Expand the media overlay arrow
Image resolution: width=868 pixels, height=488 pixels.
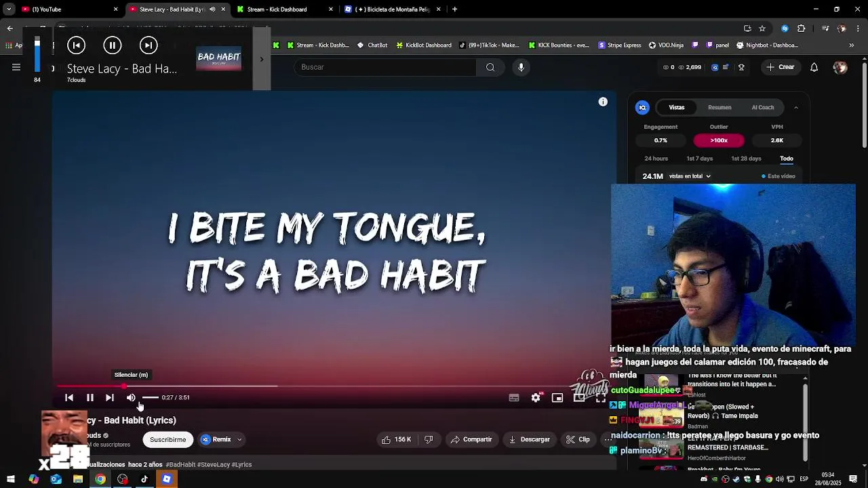tap(262, 59)
